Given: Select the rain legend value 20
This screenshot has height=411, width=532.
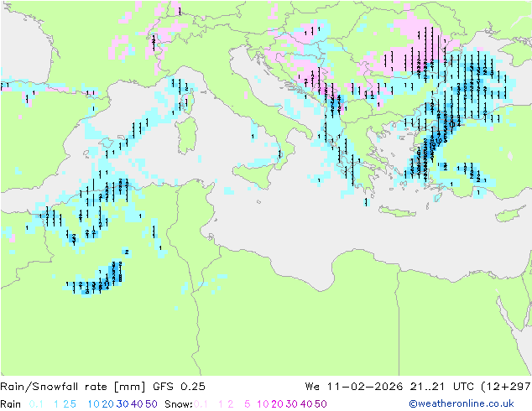Looking at the screenshot, I should click(108, 404).
